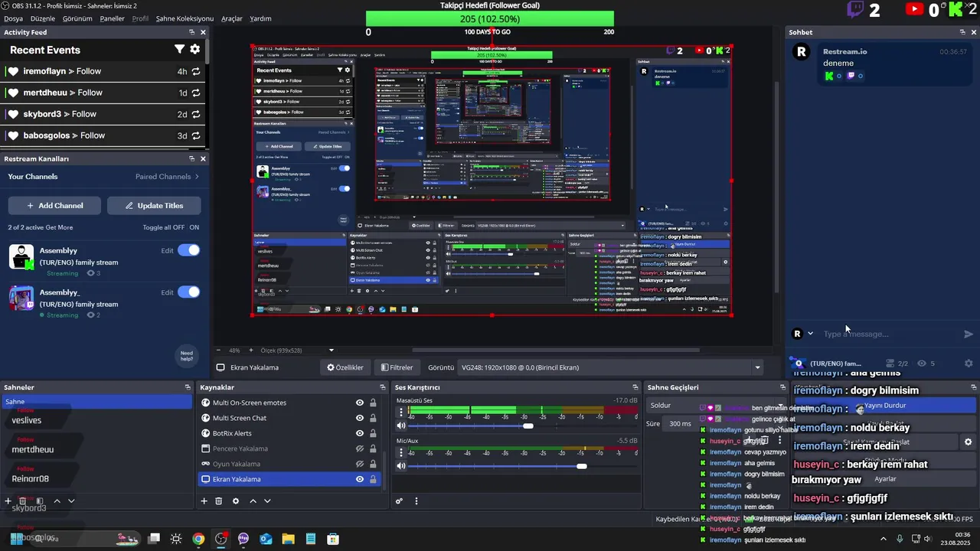Open Microsoft Store from the taskbar

click(x=333, y=539)
